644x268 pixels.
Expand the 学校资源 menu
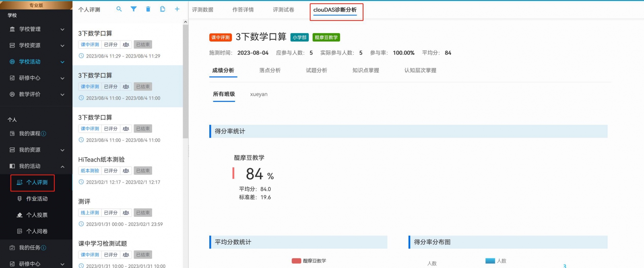pyautogui.click(x=62, y=46)
